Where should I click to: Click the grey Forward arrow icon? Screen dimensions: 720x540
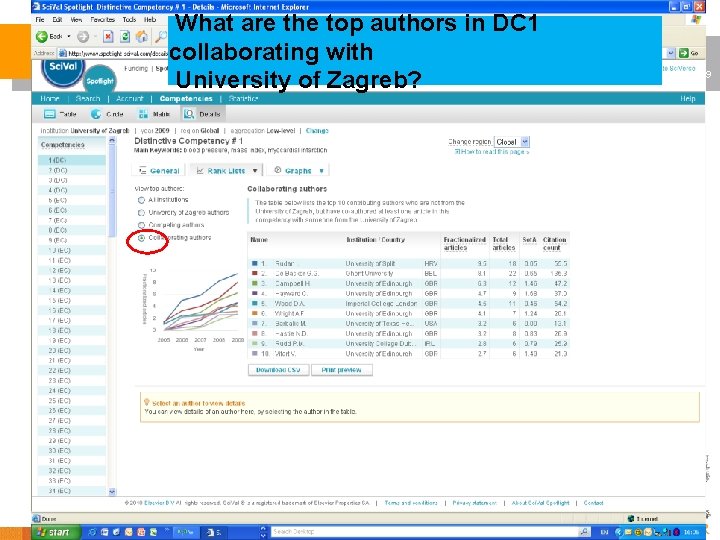click(83, 36)
